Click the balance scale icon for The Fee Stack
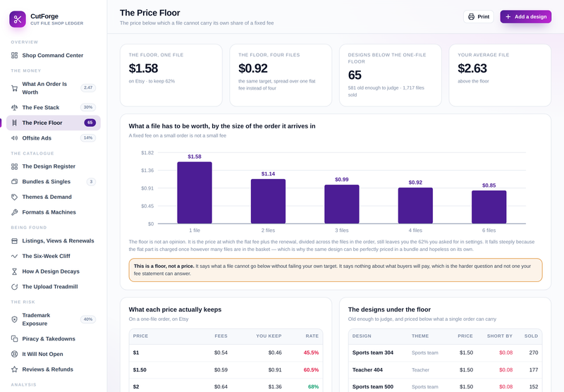Viewport: 564px width, 392px height. [14, 108]
